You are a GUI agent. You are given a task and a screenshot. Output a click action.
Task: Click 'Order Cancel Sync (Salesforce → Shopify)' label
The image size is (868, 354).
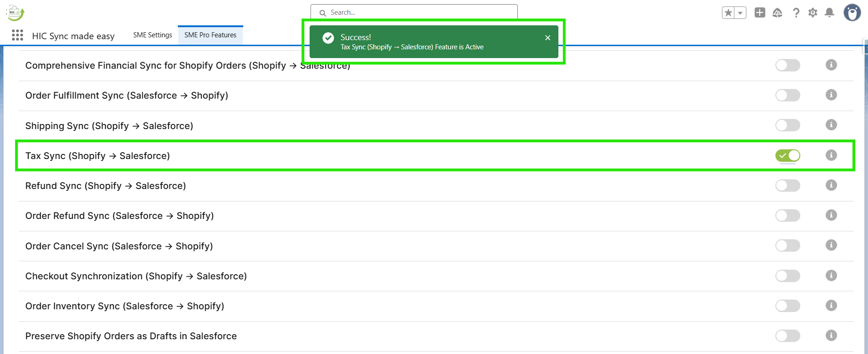pos(119,246)
